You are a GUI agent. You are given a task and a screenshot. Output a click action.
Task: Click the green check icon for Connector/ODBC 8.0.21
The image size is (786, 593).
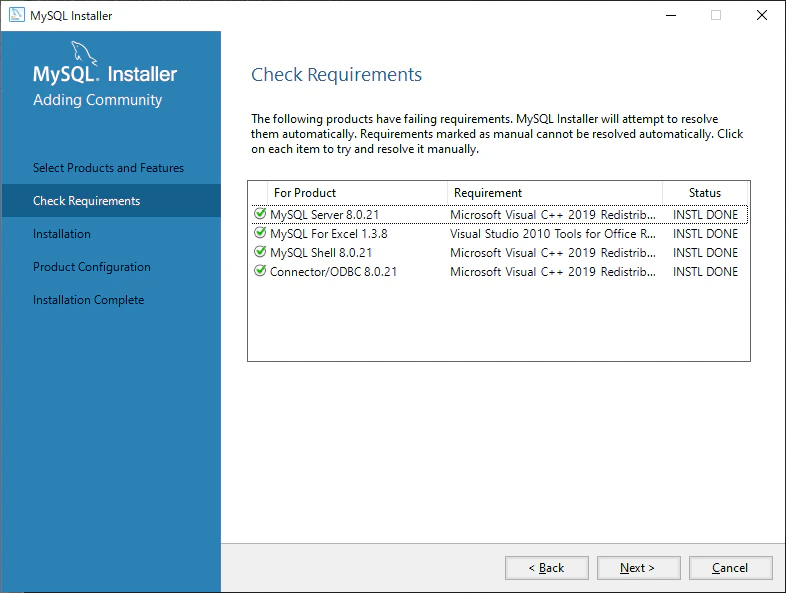260,271
